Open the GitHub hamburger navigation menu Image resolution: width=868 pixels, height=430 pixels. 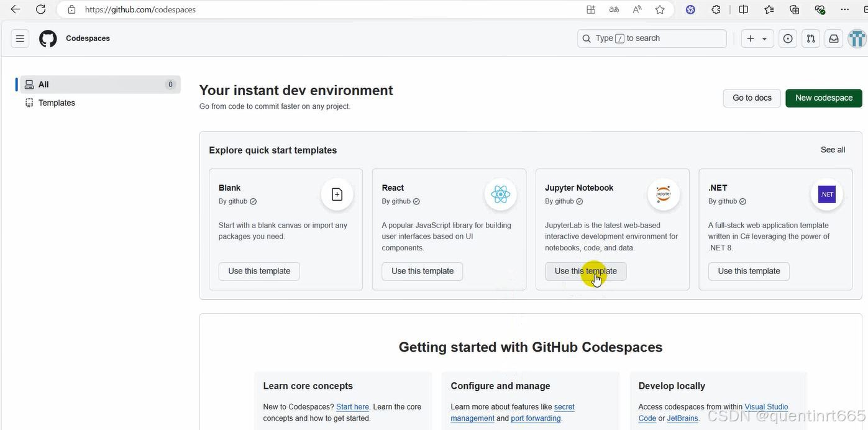point(20,39)
